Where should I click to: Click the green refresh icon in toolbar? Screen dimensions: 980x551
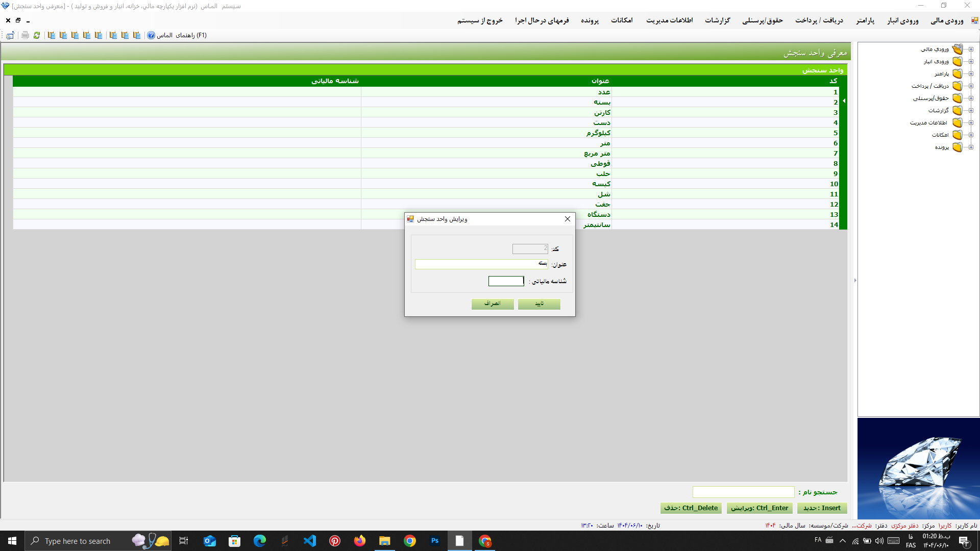(37, 35)
